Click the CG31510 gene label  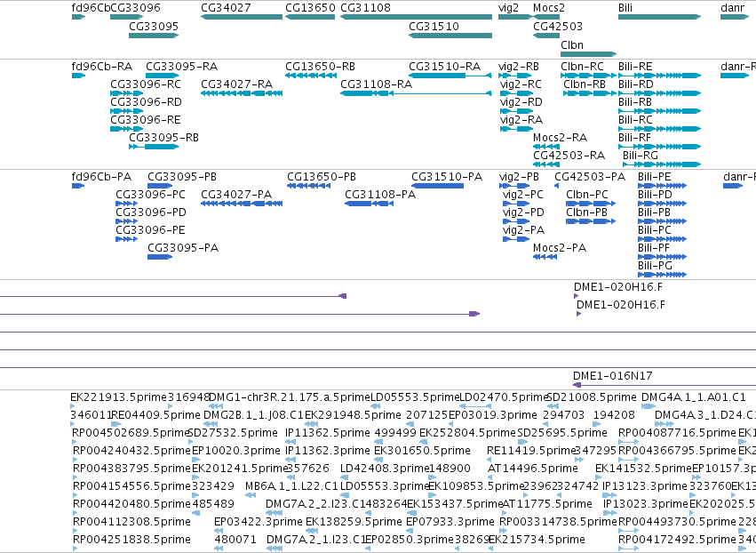click(434, 26)
